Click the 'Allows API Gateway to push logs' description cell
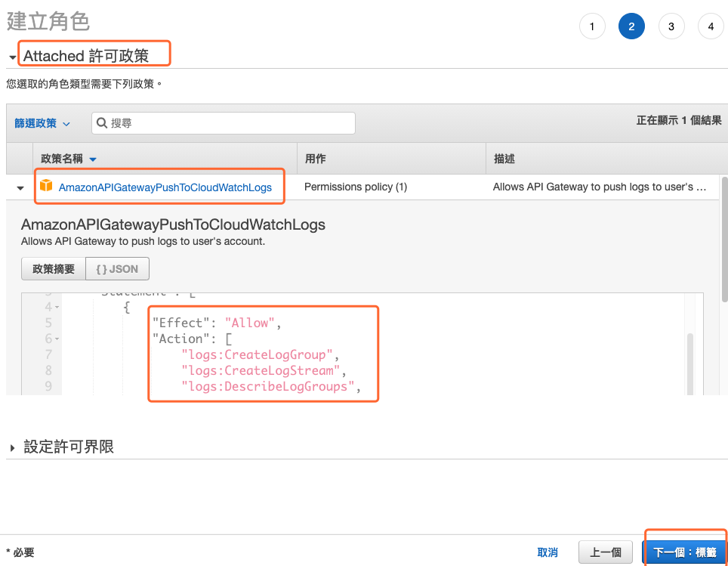Viewport: 728px width, 566px height. (x=600, y=187)
